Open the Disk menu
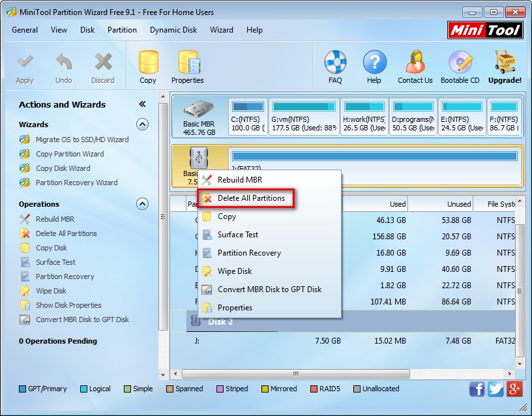 [x=87, y=30]
